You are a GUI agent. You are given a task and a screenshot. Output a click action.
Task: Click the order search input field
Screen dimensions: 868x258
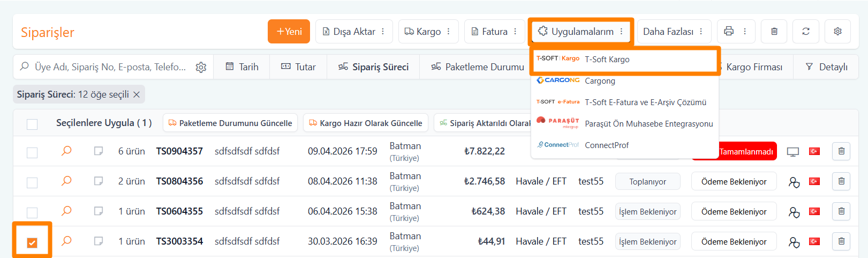(x=110, y=67)
